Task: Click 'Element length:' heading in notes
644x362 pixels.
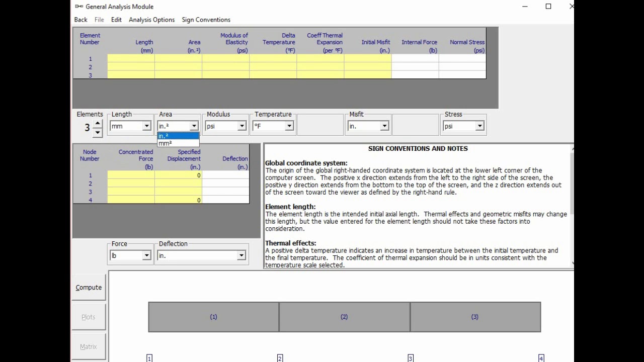Action: 290,207
